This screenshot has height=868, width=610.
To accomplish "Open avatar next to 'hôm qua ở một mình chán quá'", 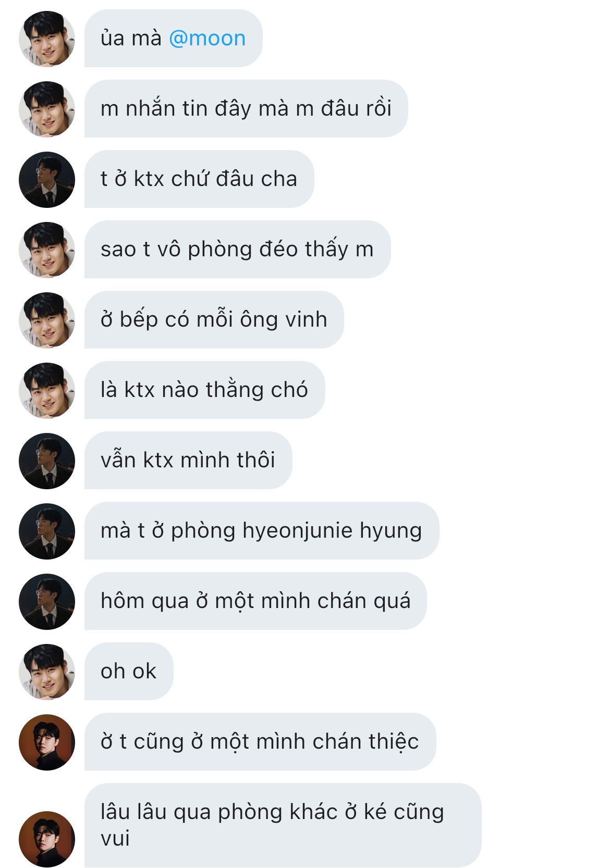I will tap(47, 602).
